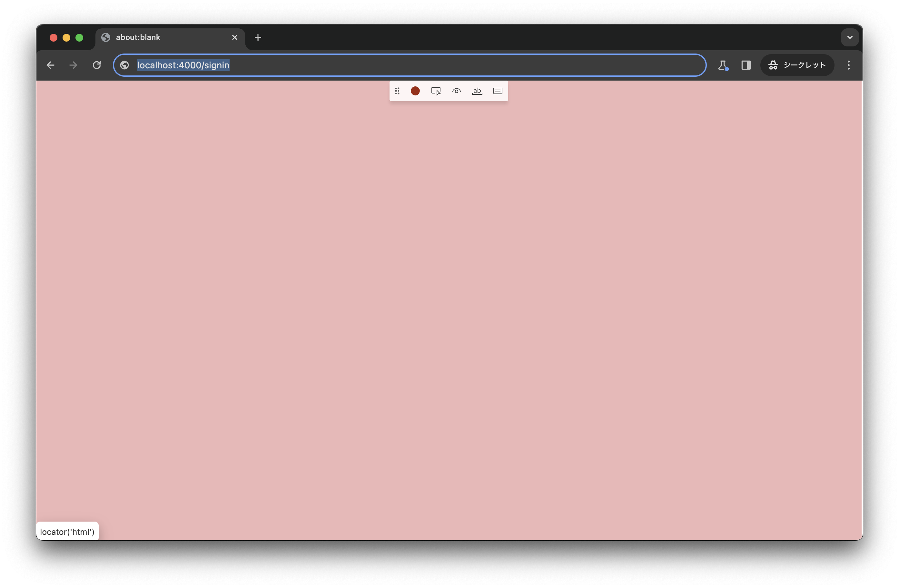
Task: Toggle recording with the red record button
Action: click(415, 91)
